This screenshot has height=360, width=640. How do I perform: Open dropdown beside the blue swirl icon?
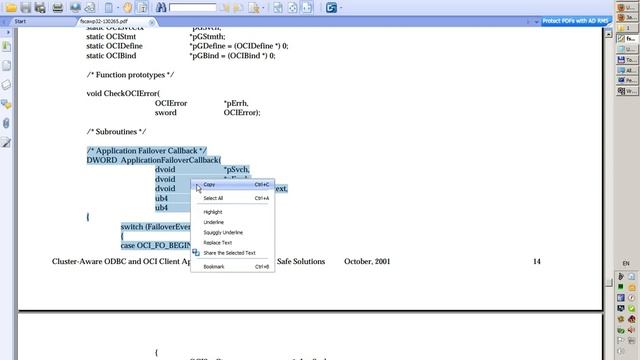[341, 7]
